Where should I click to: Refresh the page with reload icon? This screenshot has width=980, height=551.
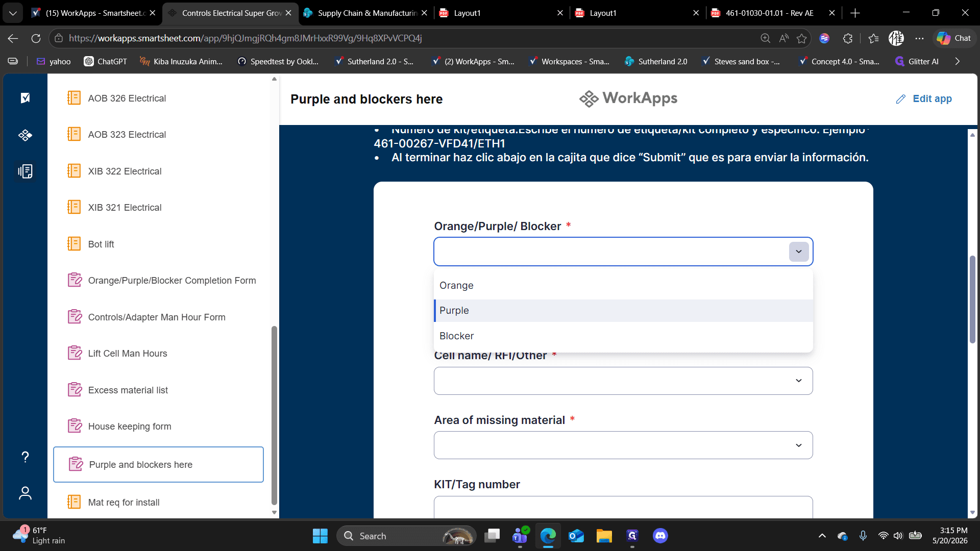tap(36, 38)
